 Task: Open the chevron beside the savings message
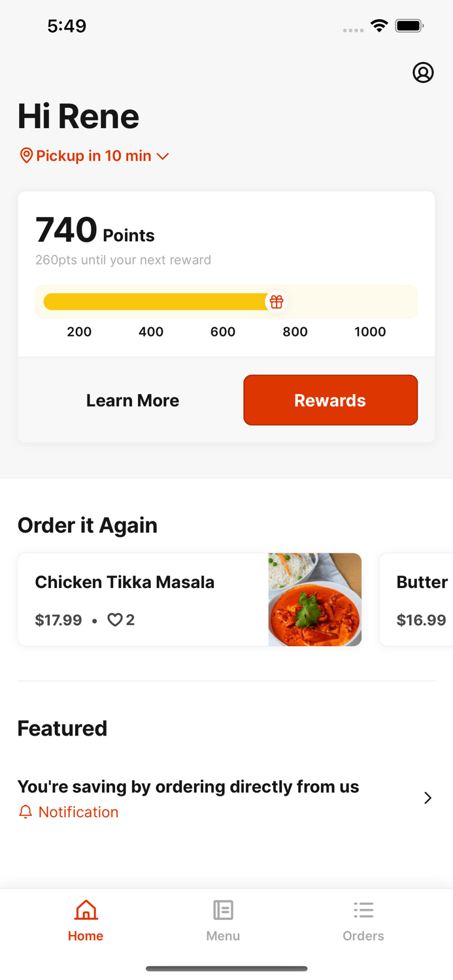428,798
